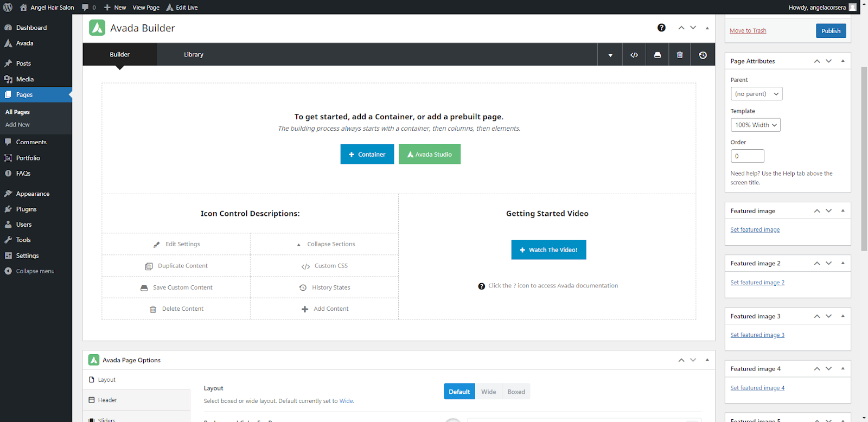This screenshot has width=868, height=422.
Task: Open the builder toolbar dropdown arrow
Action: tap(610, 55)
